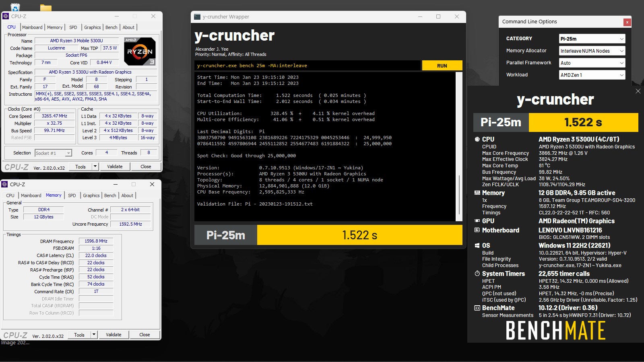The width and height of the screenshot is (644, 362).
Task: Open About tab in top CPU-Z window
Action: [x=129, y=27]
